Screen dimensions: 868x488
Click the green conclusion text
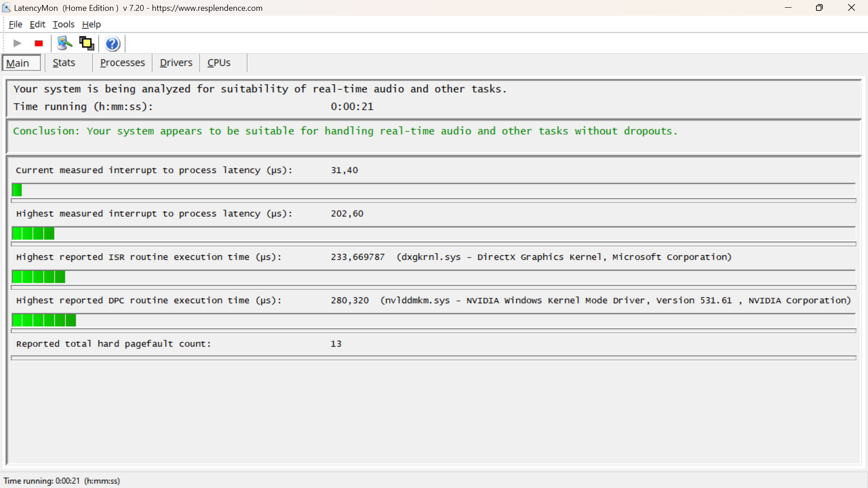(x=345, y=131)
